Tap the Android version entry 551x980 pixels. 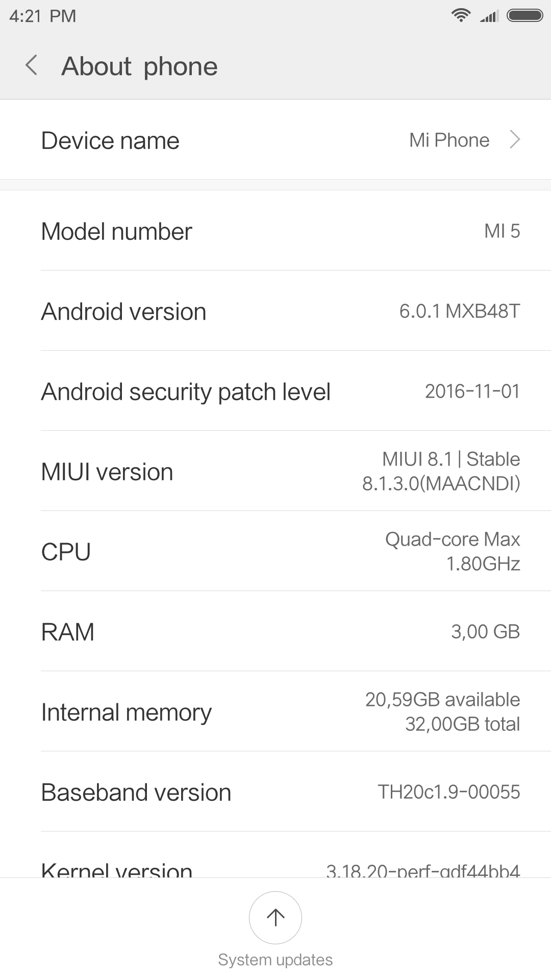coord(275,311)
